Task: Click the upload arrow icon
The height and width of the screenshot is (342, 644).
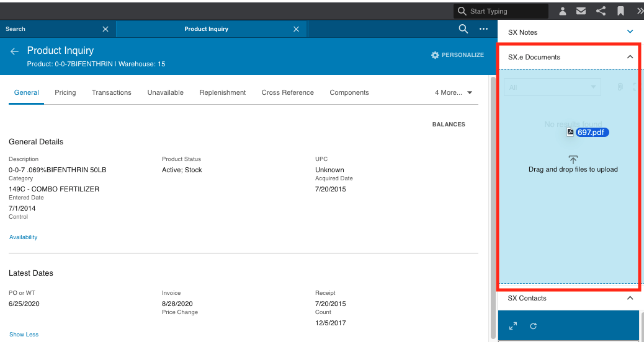Action: [x=573, y=159]
